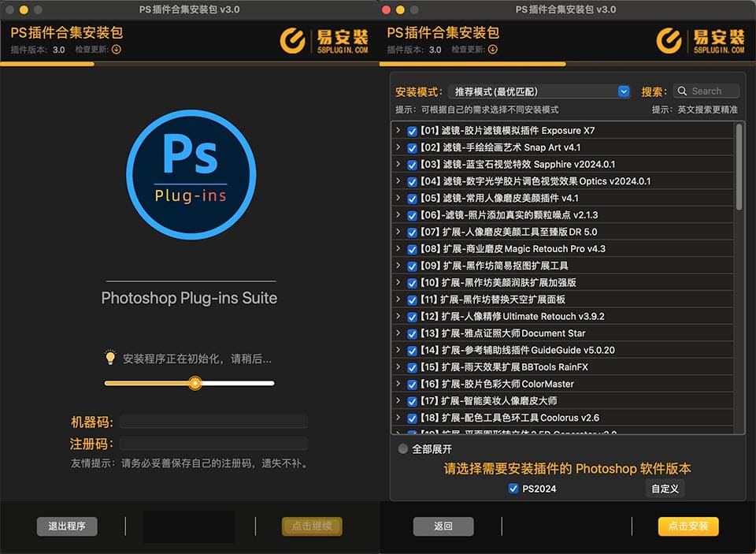Select the row text '扩展-商业磨皮 Magic Retouch Pro v4.3'
This screenshot has height=554, width=756.
[524, 249]
